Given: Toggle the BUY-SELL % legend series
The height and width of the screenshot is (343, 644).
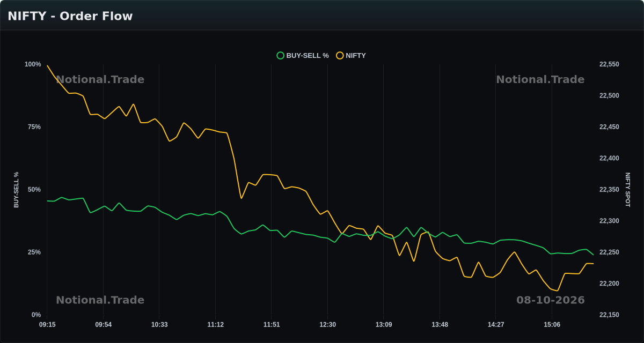Looking at the screenshot, I should pos(303,55).
